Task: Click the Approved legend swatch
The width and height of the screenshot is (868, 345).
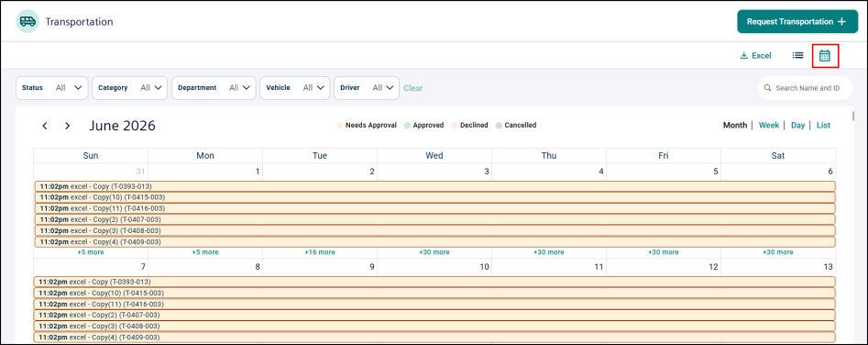Action: (408, 125)
